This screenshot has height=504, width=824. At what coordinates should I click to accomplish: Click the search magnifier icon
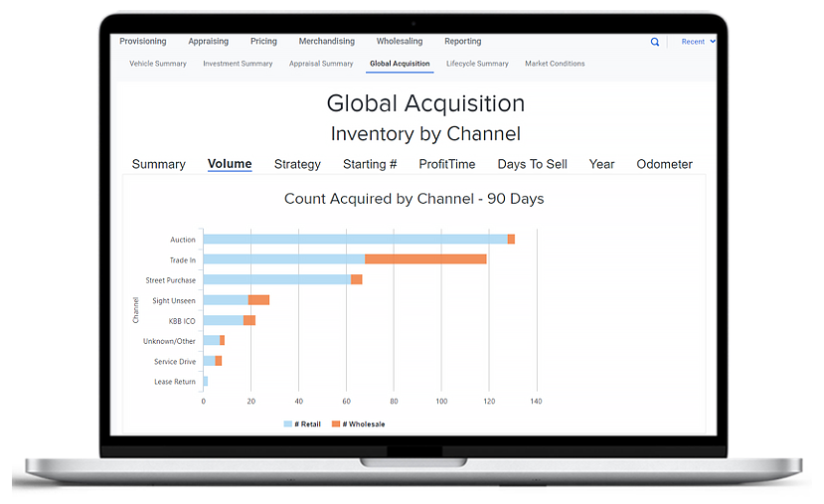654,42
